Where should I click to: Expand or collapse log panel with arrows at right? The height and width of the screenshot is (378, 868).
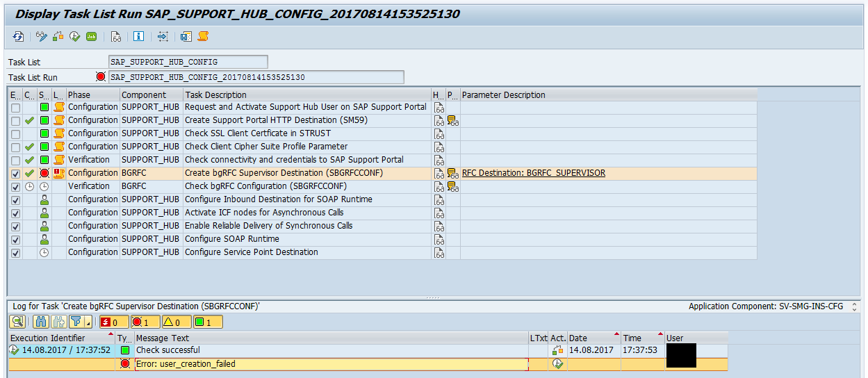855,306
